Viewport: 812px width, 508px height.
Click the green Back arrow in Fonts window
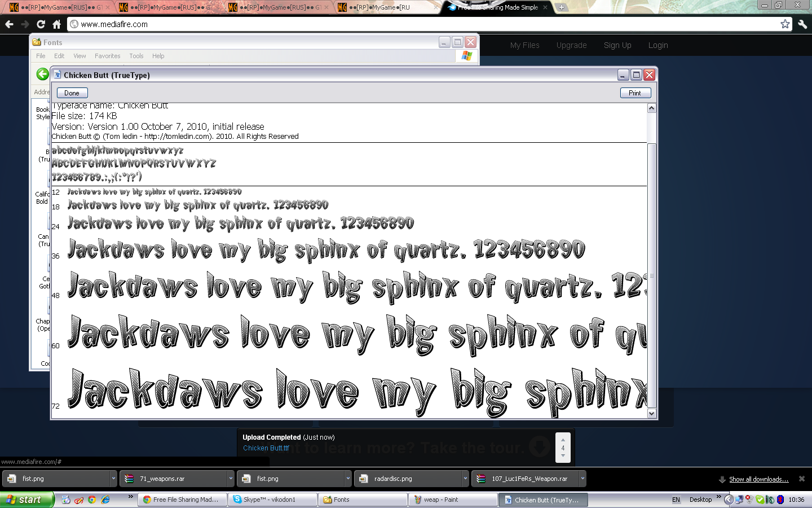coord(42,74)
